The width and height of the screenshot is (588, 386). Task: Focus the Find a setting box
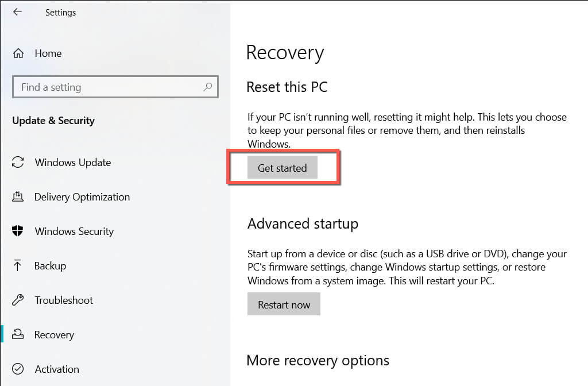click(109, 87)
